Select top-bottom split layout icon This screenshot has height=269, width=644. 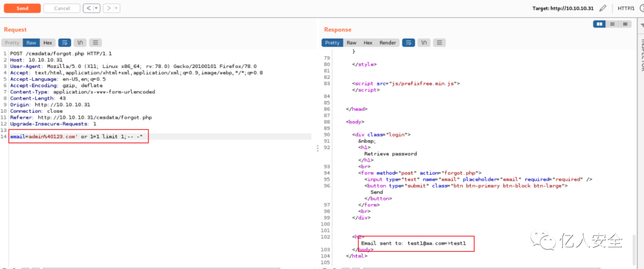(x=612, y=24)
